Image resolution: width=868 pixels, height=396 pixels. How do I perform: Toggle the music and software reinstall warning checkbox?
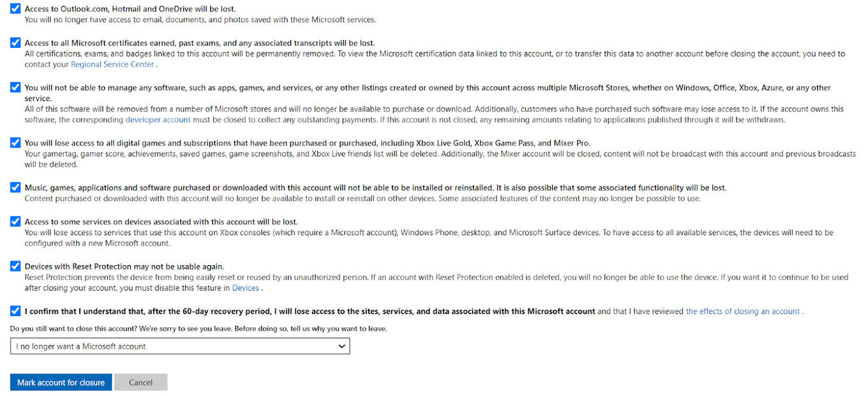[15, 187]
